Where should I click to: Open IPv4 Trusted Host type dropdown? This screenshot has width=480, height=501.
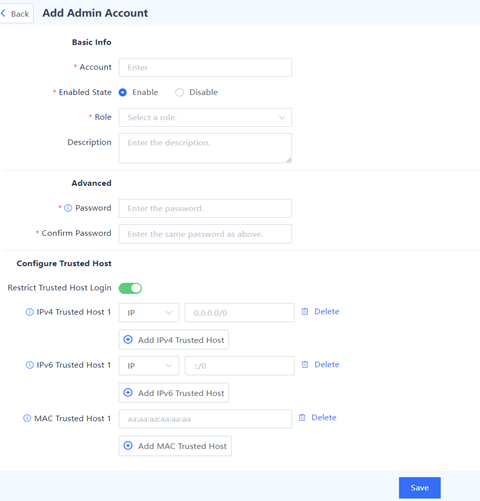pyautogui.click(x=149, y=313)
